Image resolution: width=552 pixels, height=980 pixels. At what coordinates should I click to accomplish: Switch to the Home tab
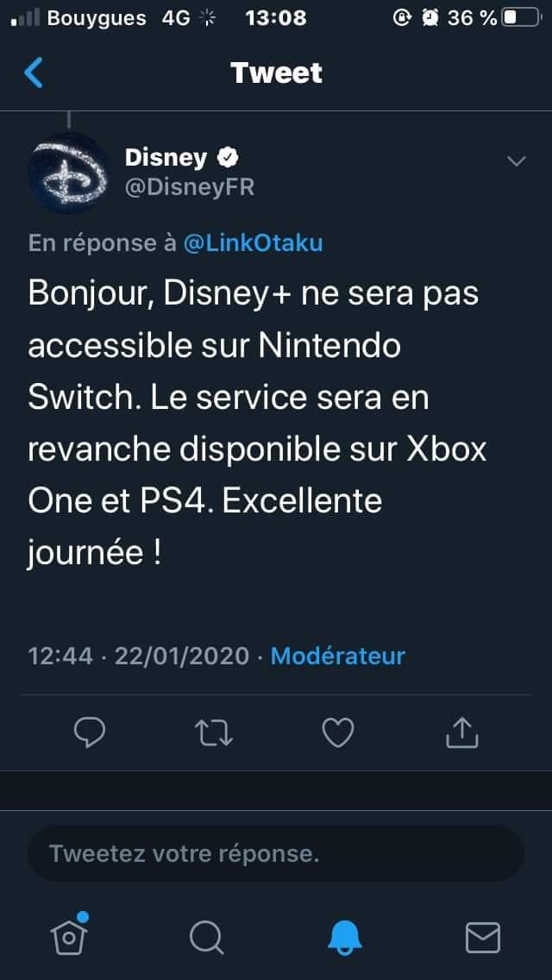(x=69, y=935)
